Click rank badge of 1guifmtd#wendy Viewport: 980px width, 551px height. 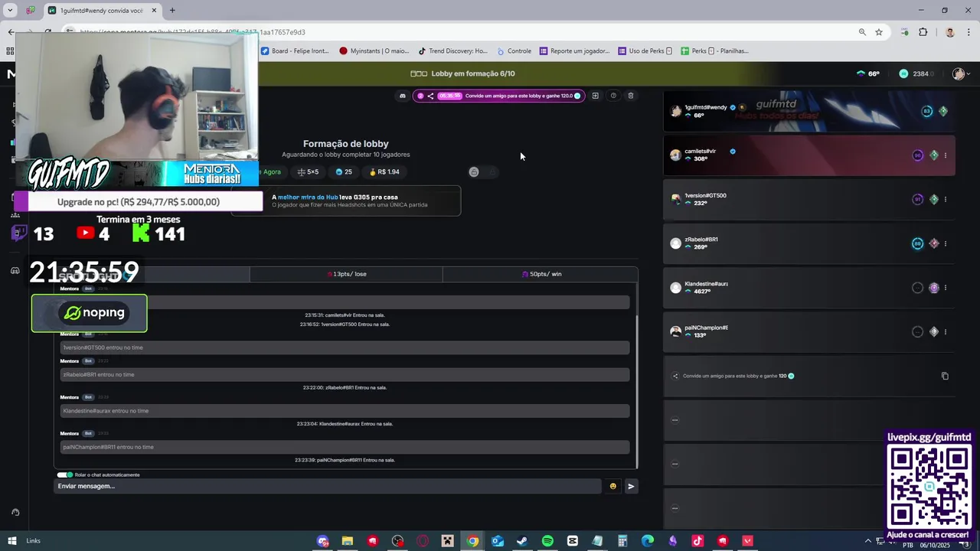(x=943, y=111)
